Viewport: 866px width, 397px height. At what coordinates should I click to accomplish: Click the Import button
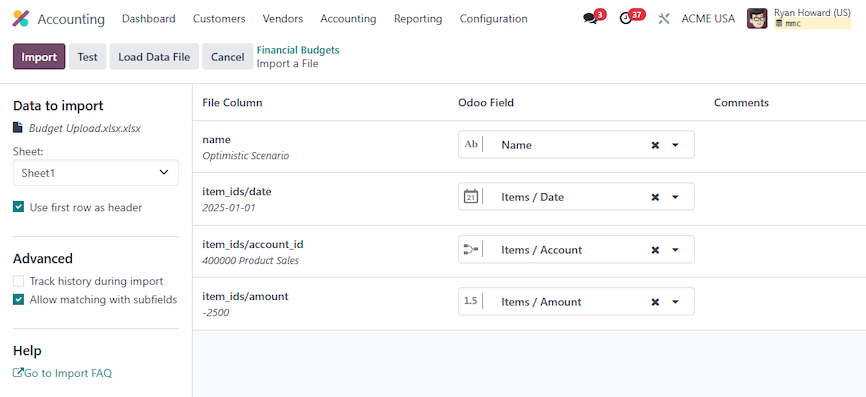[x=39, y=57]
